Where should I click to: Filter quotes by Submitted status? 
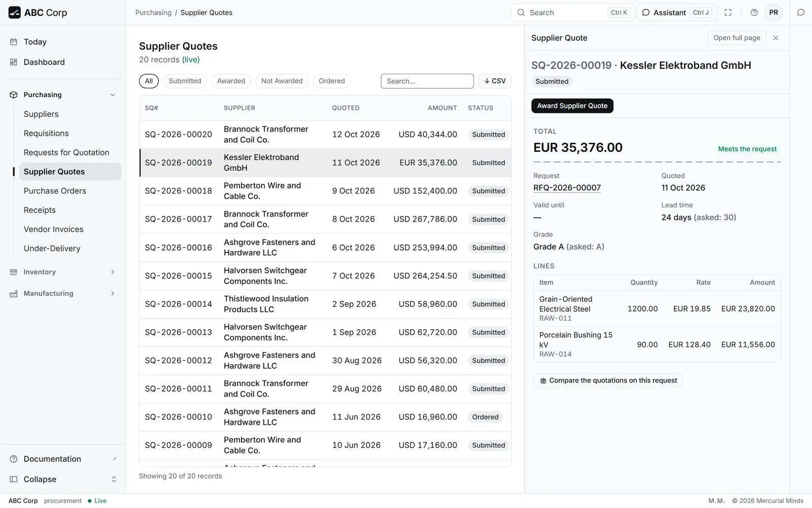pyautogui.click(x=185, y=81)
